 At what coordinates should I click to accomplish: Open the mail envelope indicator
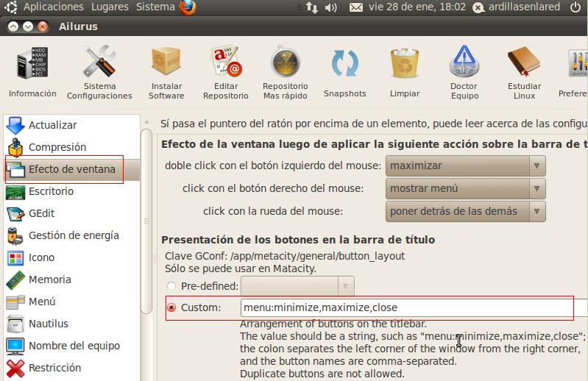click(x=356, y=7)
